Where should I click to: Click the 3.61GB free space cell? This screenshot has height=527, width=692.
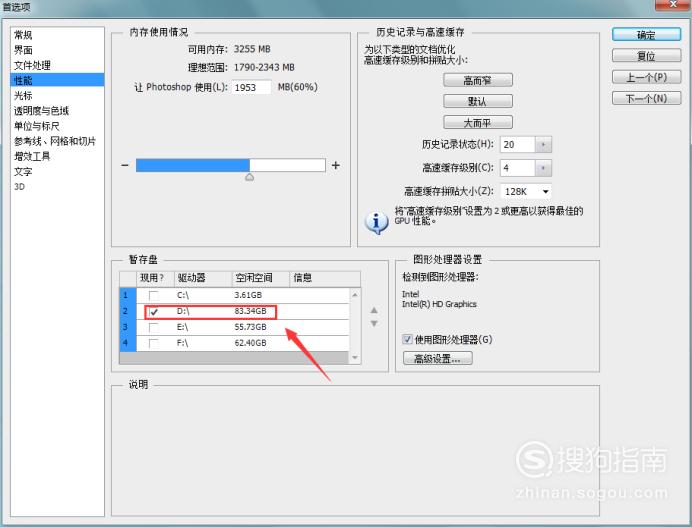point(248,295)
